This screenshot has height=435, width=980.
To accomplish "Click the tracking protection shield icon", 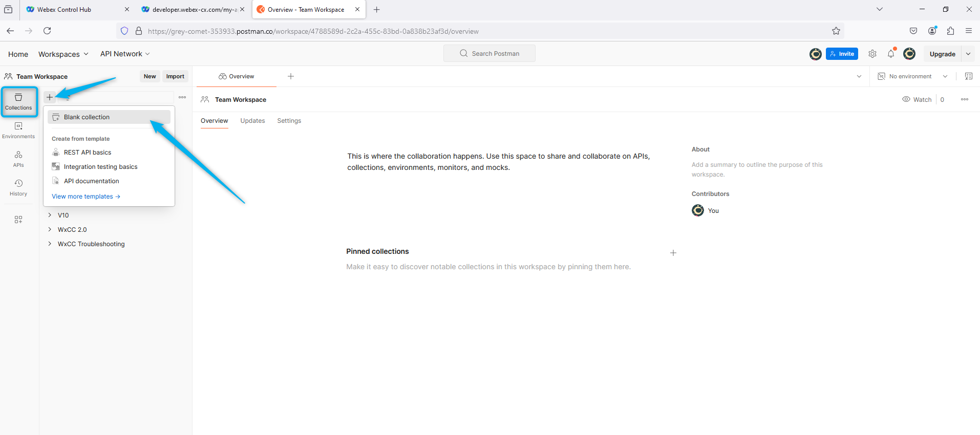I will coord(124,31).
